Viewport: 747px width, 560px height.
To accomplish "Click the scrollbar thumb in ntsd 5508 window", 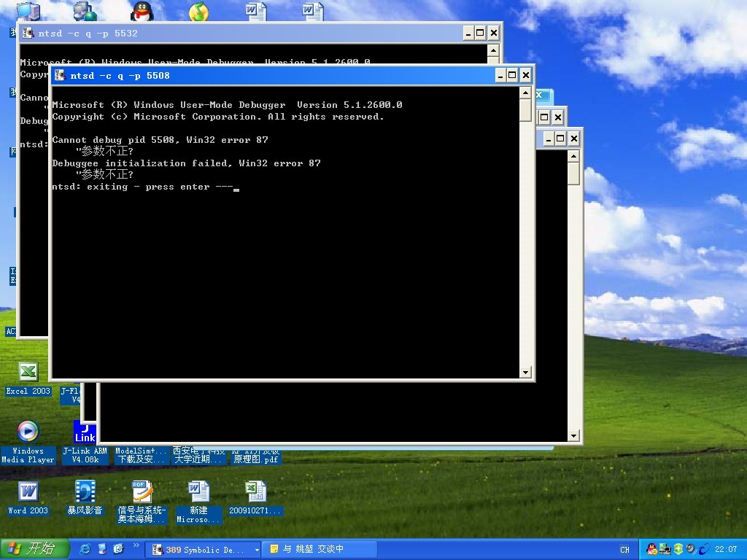I will pos(525,110).
